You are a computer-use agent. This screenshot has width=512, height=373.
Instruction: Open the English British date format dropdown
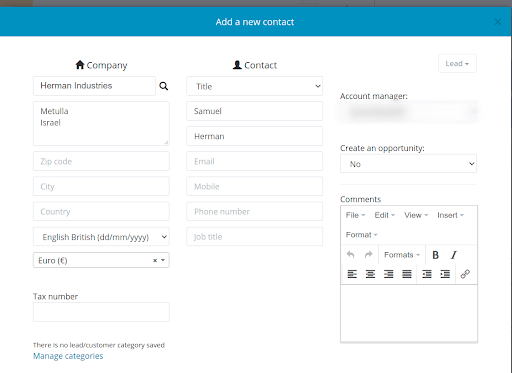click(x=101, y=237)
